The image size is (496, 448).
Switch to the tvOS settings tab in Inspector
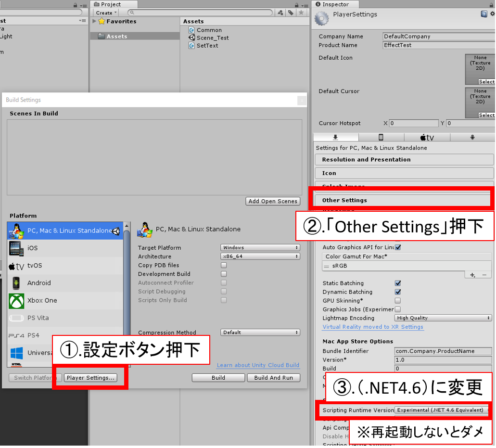tap(426, 137)
